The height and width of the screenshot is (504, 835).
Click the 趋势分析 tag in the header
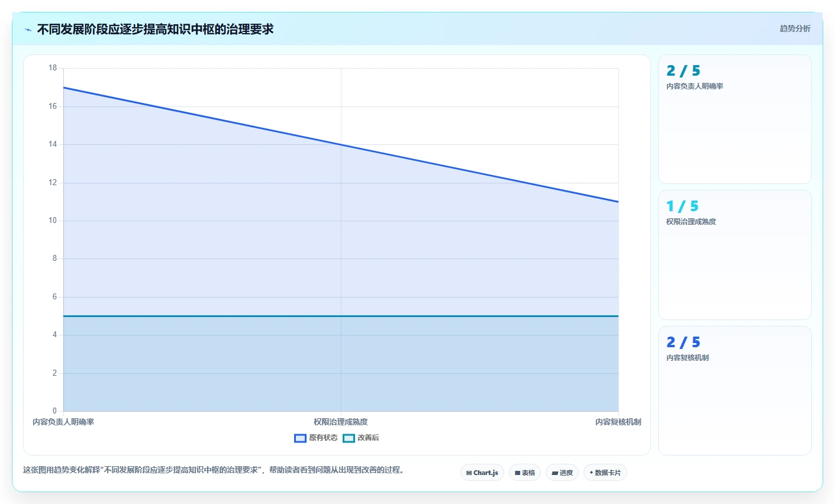coord(795,28)
